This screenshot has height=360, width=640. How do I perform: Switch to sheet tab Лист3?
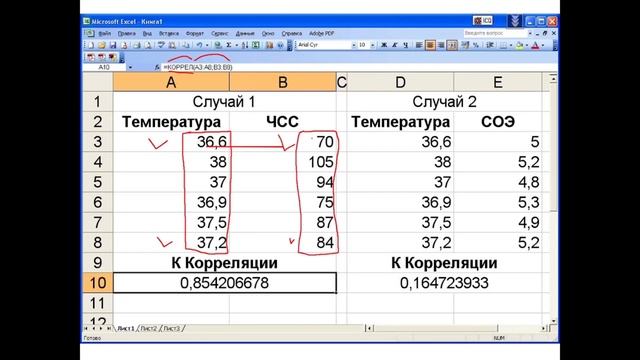pos(172,328)
